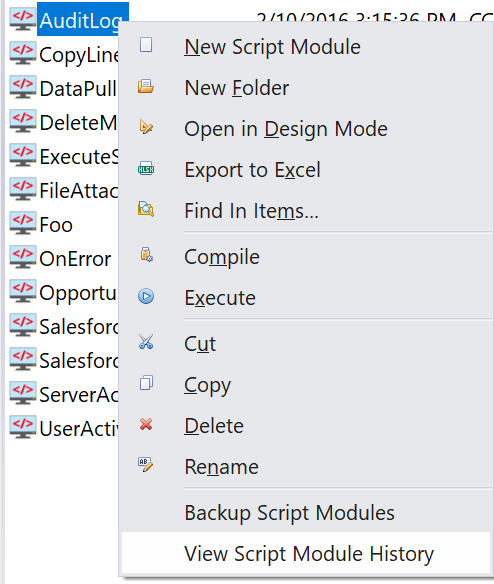Click the Cut scissors icon

(x=146, y=342)
